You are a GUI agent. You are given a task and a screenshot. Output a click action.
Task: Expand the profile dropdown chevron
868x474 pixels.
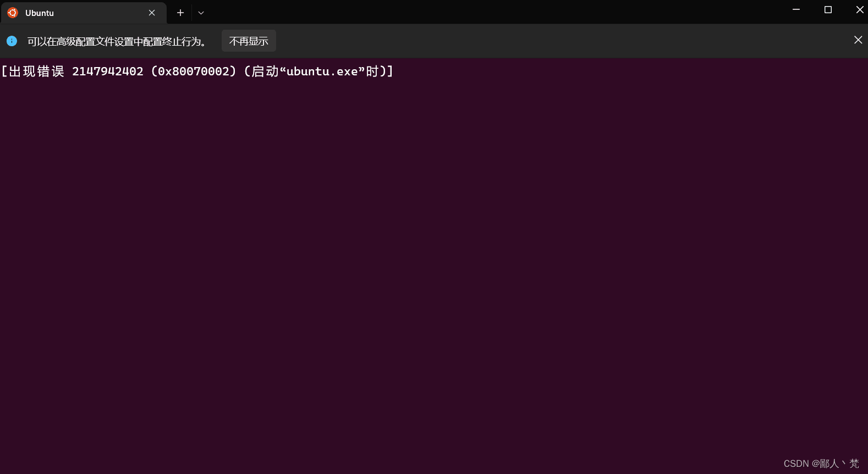201,13
